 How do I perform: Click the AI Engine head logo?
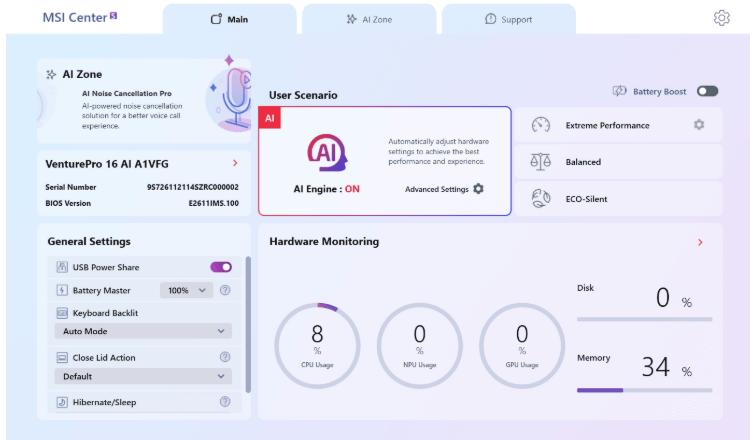327,153
